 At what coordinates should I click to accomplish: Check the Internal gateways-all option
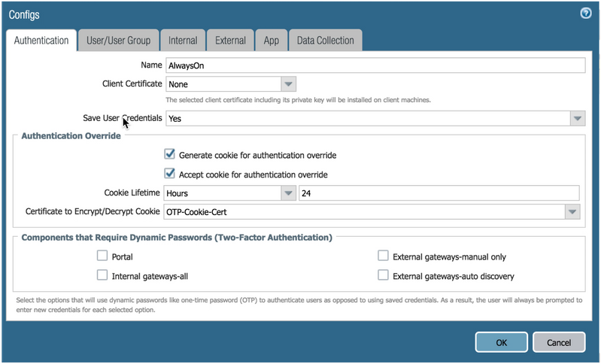[103, 275]
